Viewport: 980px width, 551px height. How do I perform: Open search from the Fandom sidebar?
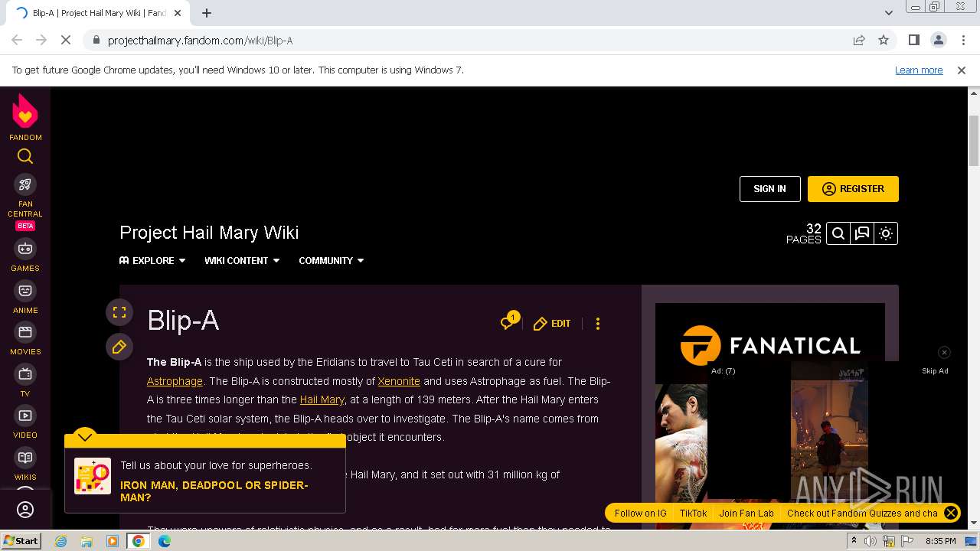click(x=25, y=156)
